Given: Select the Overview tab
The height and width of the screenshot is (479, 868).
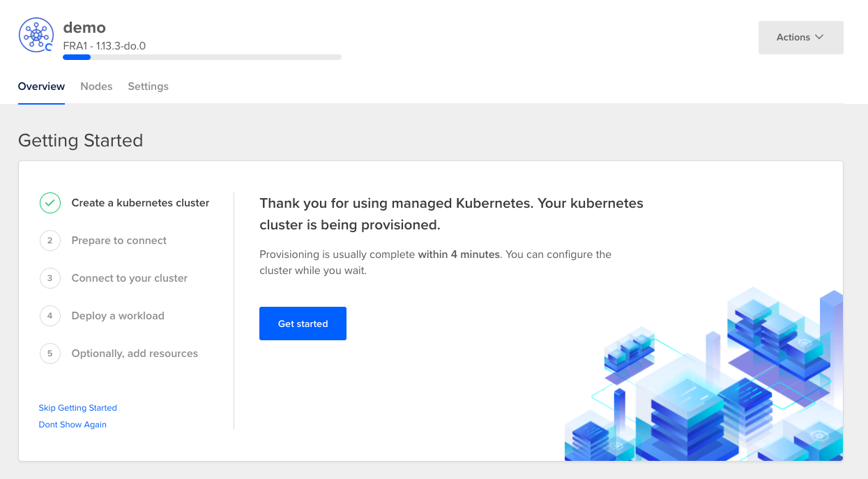Looking at the screenshot, I should pos(41,86).
